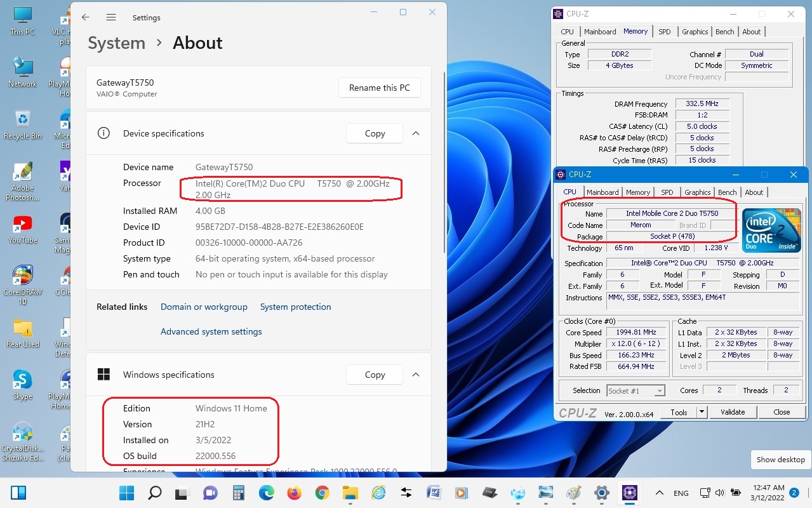
Task: Copy Device specifications
Action: [x=375, y=133]
